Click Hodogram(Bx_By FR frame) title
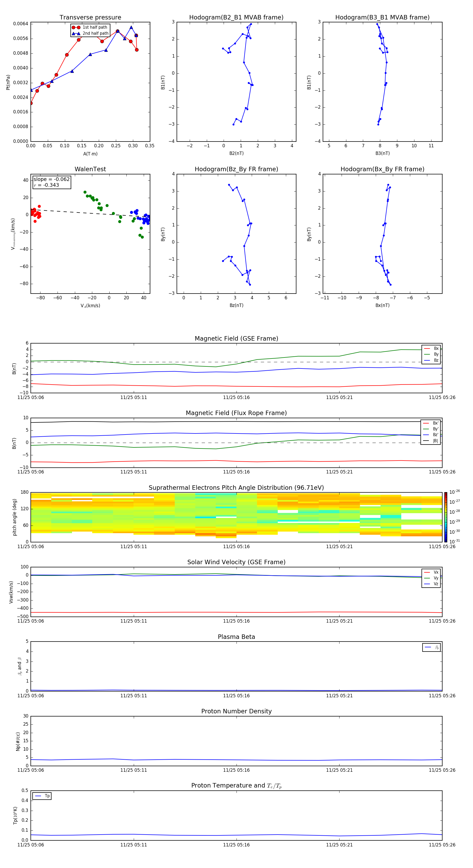 (382, 169)
